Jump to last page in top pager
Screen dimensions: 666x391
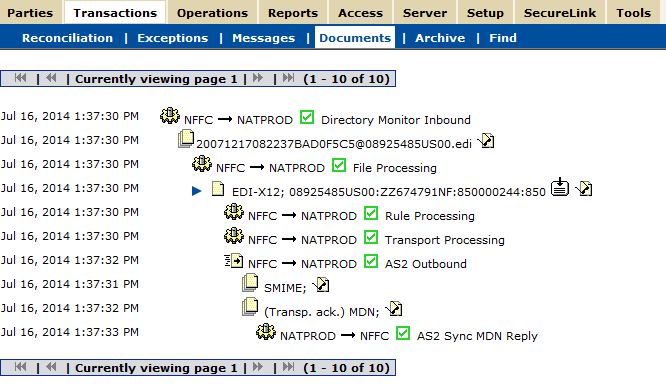(x=288, y=78)
